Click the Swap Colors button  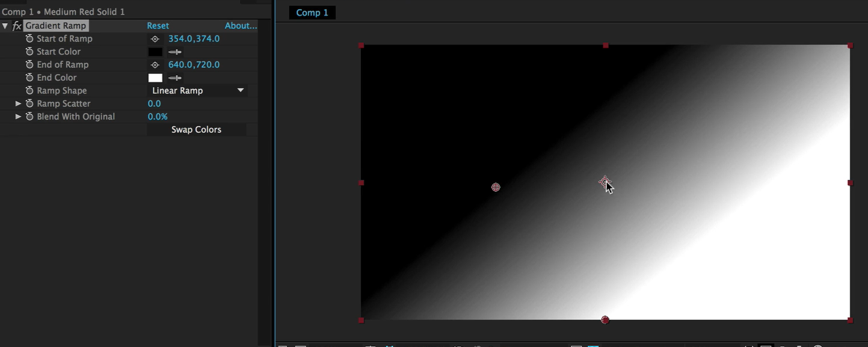(196, 129)
